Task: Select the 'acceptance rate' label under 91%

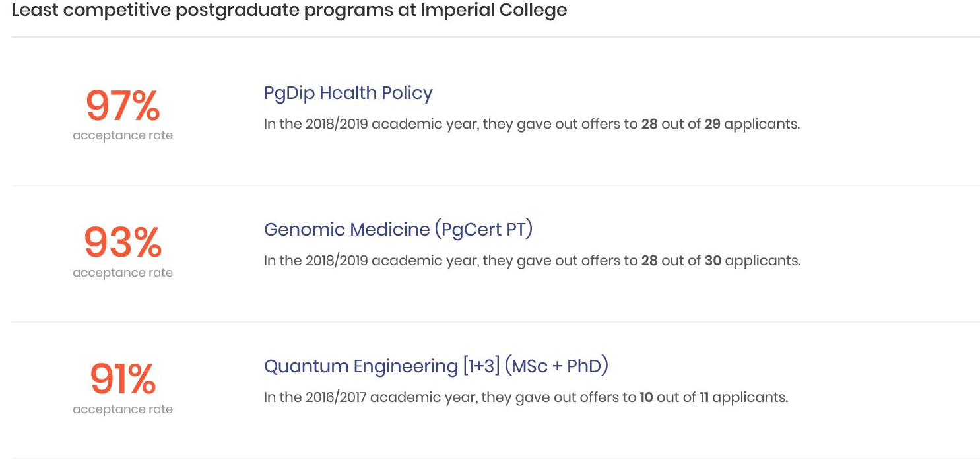Action: click(123, 409)
